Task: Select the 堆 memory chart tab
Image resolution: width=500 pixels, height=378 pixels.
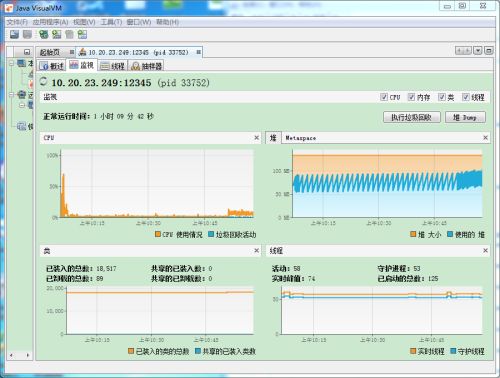Action: click(273, 138)
